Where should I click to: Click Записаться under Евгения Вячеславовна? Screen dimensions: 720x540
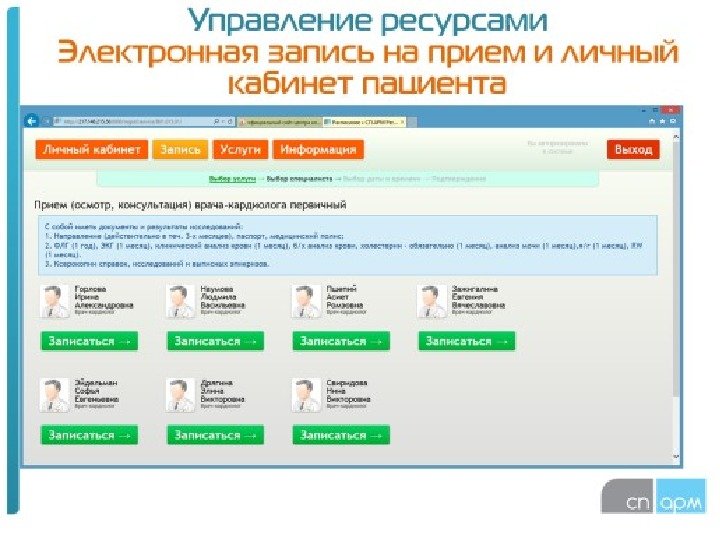point(467,341)
